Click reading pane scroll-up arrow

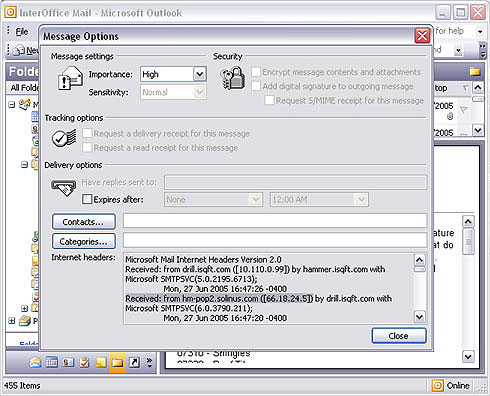coord(468,221)
